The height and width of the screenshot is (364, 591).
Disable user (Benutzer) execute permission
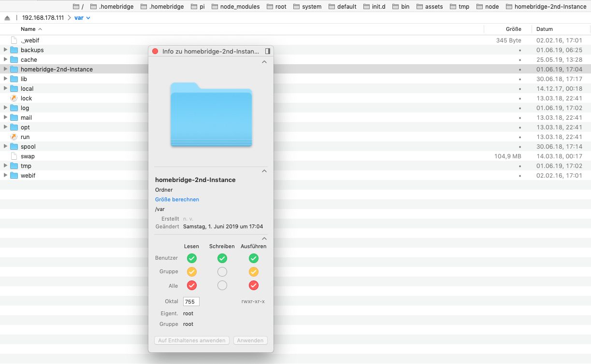pyautogui.click(x=253, y=258)
